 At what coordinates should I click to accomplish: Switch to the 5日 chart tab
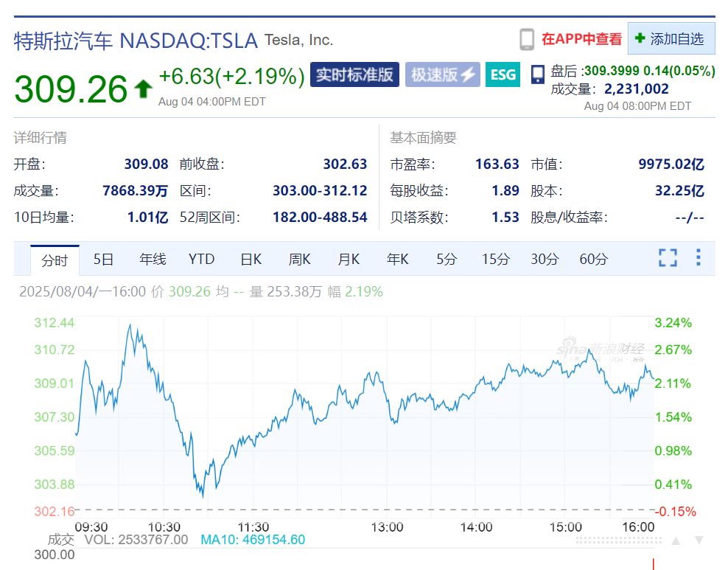point(103,259)
